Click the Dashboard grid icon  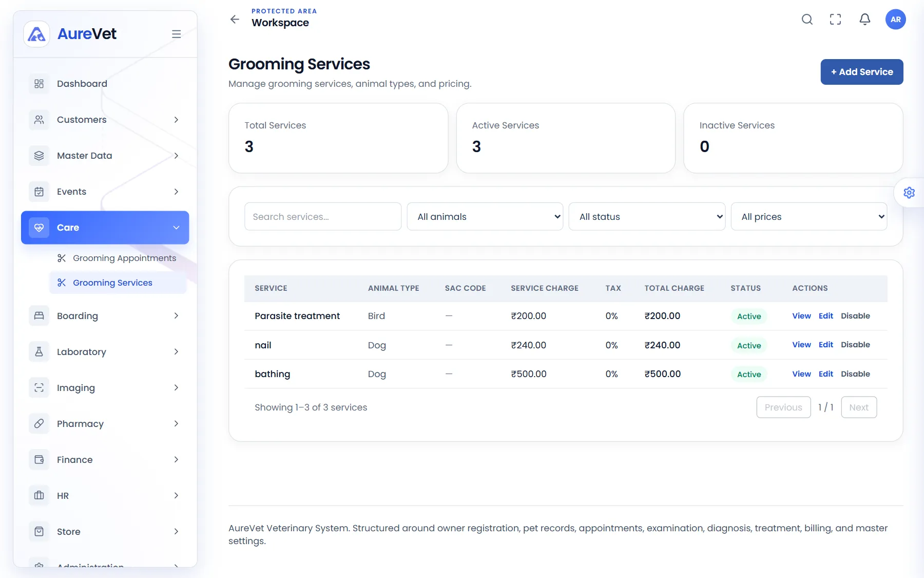(39, 84)
